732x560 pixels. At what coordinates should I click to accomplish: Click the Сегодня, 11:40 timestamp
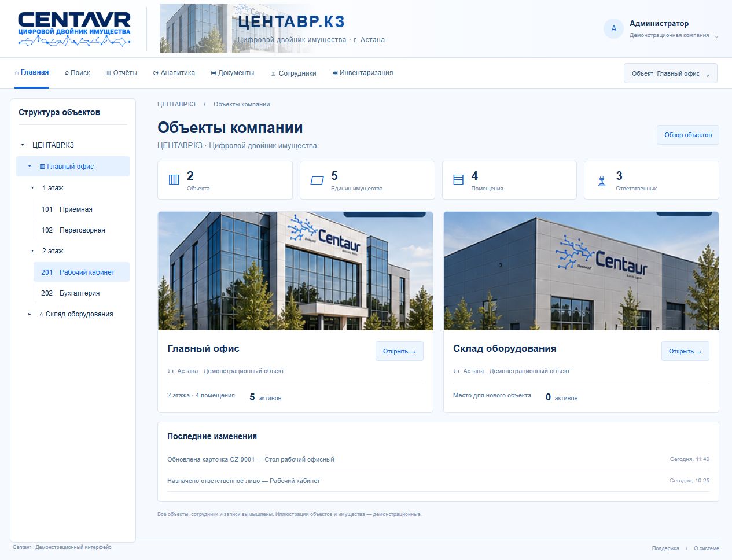click(x=690, y=459)
